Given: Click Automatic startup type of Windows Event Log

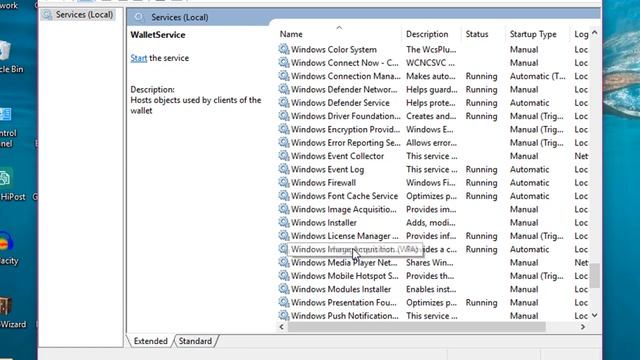Looking at the screenshot, I should click(529, 169).
